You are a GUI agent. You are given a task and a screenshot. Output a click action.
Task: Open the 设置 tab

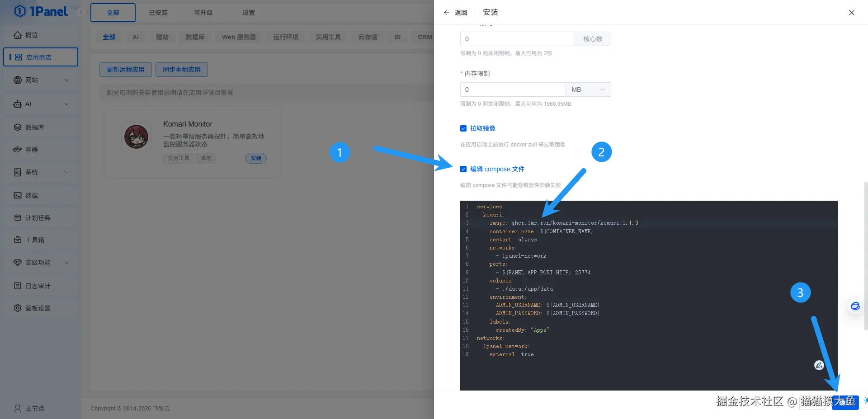249,13
